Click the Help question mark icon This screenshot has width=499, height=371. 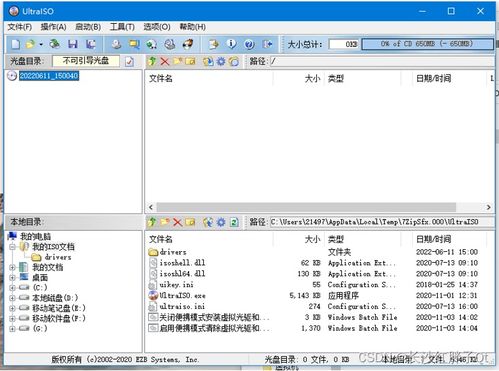[x=249, y=44]
